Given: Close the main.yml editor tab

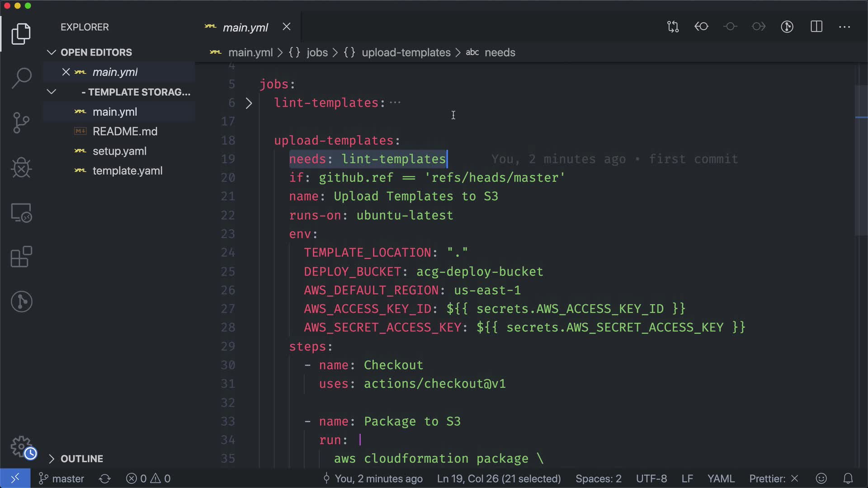Looking at the screenshot, I should [x=287, y=27].
